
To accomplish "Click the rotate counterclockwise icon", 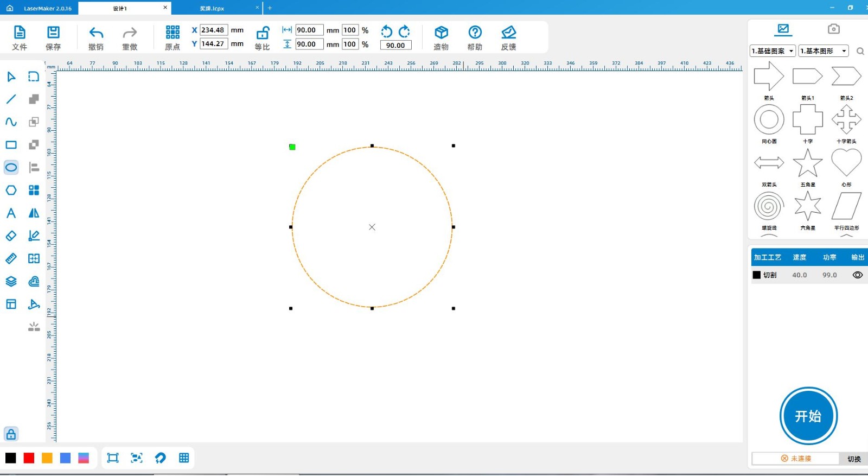I will coord(386,31).
